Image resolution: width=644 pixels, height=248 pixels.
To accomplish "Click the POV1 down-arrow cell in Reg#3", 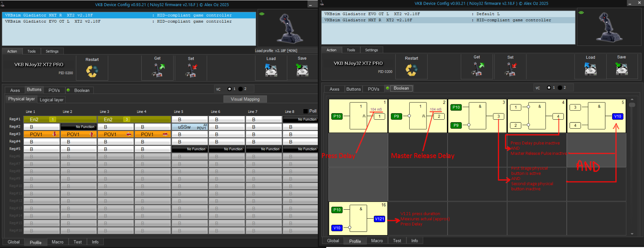I will (42, 134).
